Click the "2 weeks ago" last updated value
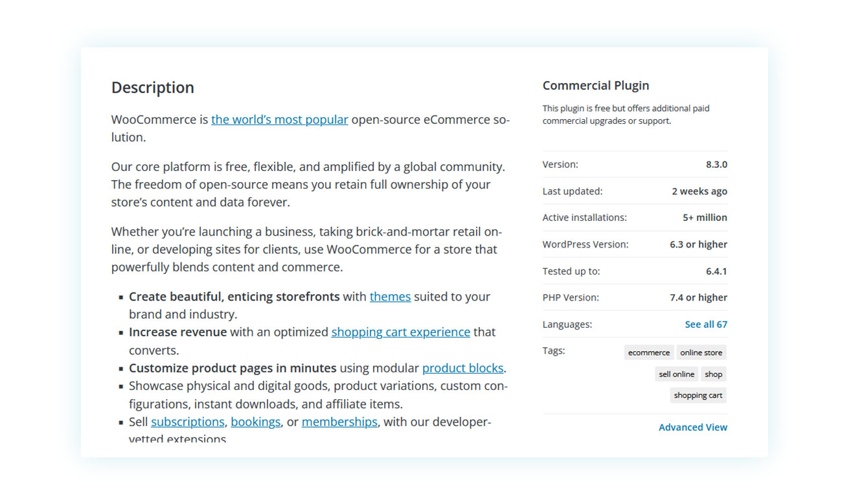This screenshot has width=842, height=504. coord(699,191)
